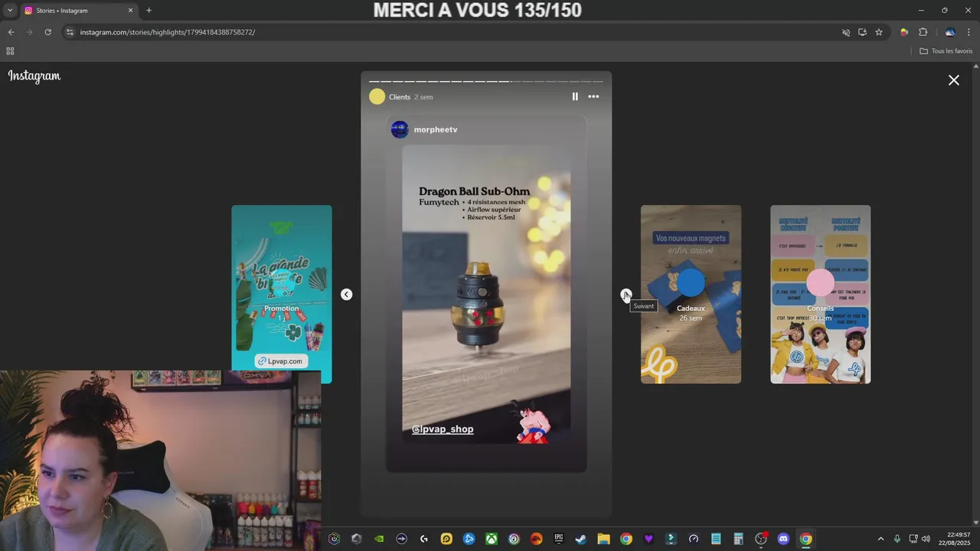This screenshot has height=551, width=980.
Task: Pause the story playback
Action: 575,96
